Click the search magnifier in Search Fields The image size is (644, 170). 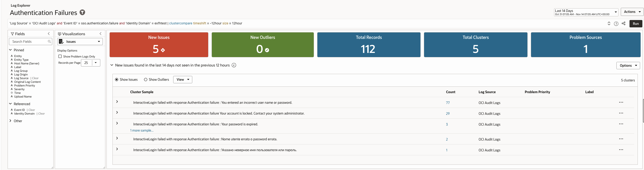click(49, 41)
